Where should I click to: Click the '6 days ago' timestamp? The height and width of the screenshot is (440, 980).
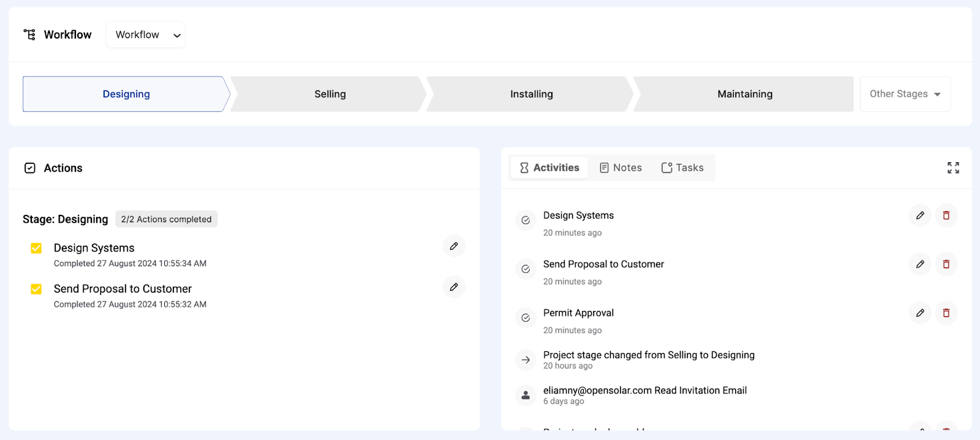pos(563,401)
